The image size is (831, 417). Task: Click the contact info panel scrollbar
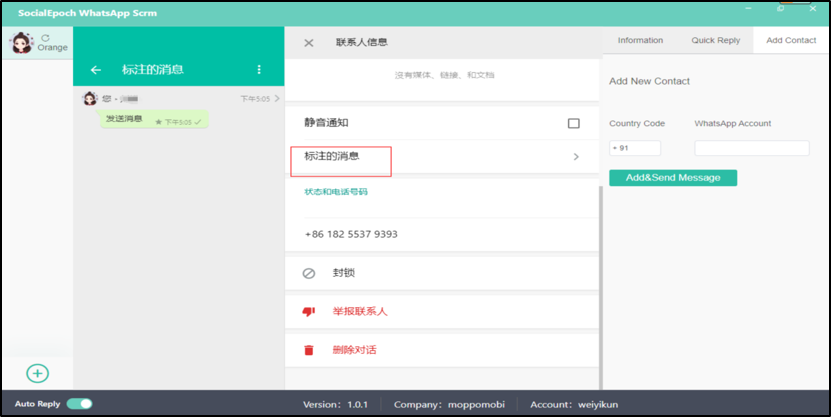(x=601, y=288)
